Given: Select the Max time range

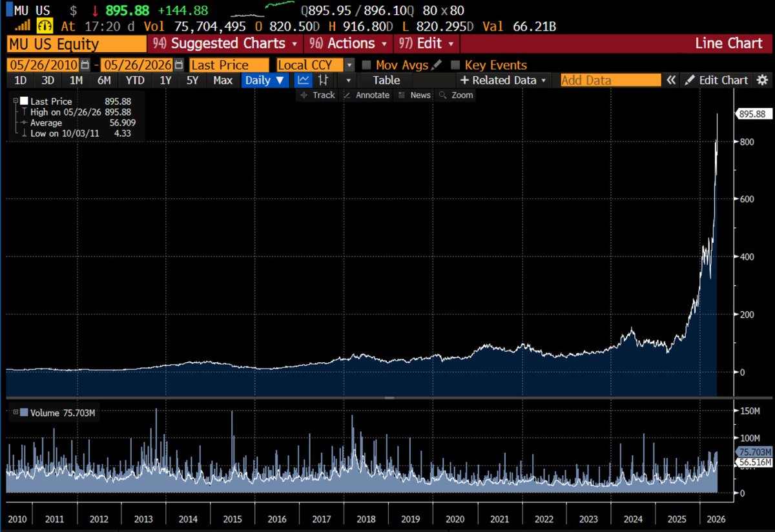Looking at the screenshot, I should tap(223, 80).
